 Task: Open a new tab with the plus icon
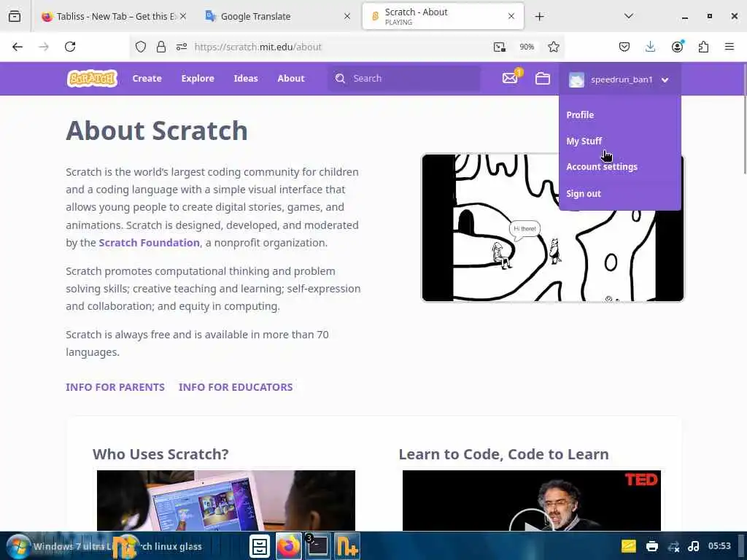coord(539,17)
